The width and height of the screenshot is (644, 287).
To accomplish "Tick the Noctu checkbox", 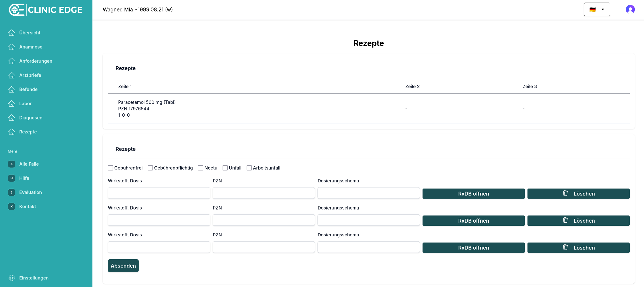I will click(201, 168).
